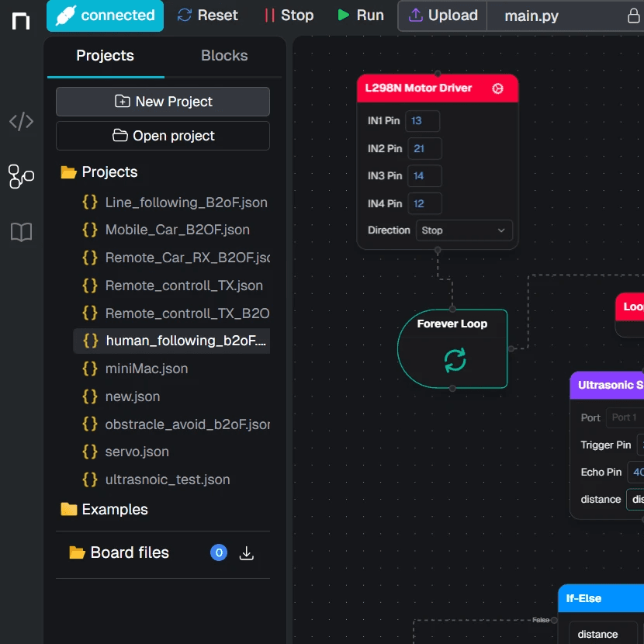The height and width of the screenshot is (644, 644).
Task: Open the documentation book icon
Action: click(22, 233)
